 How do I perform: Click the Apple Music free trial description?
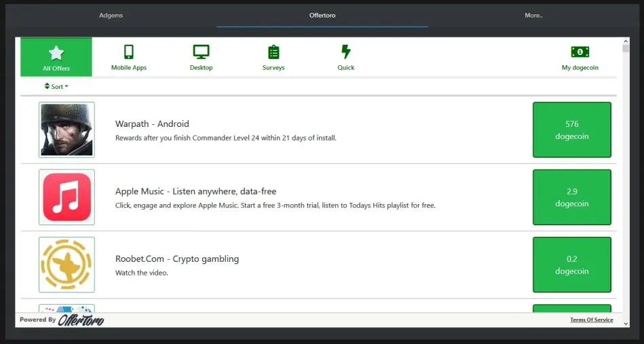click(x=276, y=206)
